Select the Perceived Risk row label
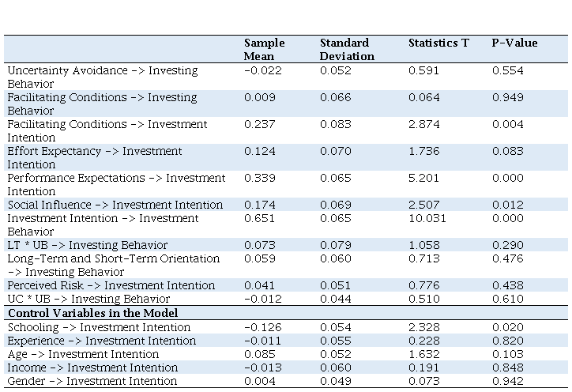572x392 pixels. (x=111, y=285)
